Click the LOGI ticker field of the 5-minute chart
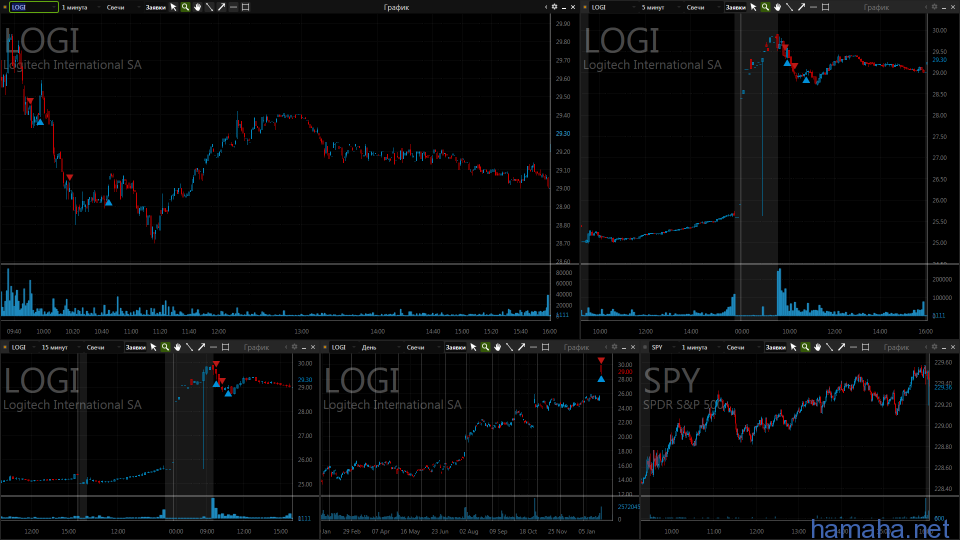960x540 pixels. (x=612, y=7)
